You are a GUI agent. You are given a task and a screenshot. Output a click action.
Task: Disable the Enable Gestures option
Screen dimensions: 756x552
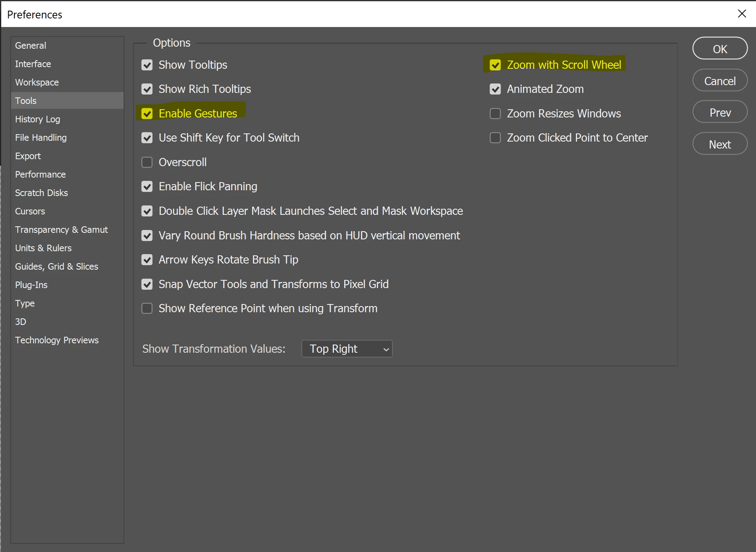(147, 114)
